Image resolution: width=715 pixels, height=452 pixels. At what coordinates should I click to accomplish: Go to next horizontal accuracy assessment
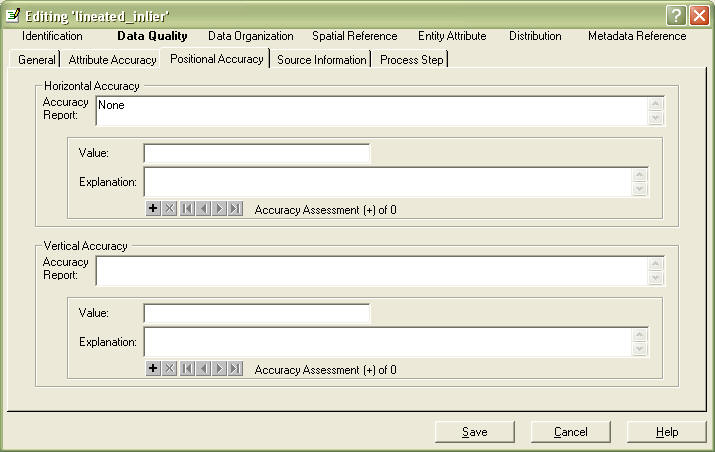219,209
